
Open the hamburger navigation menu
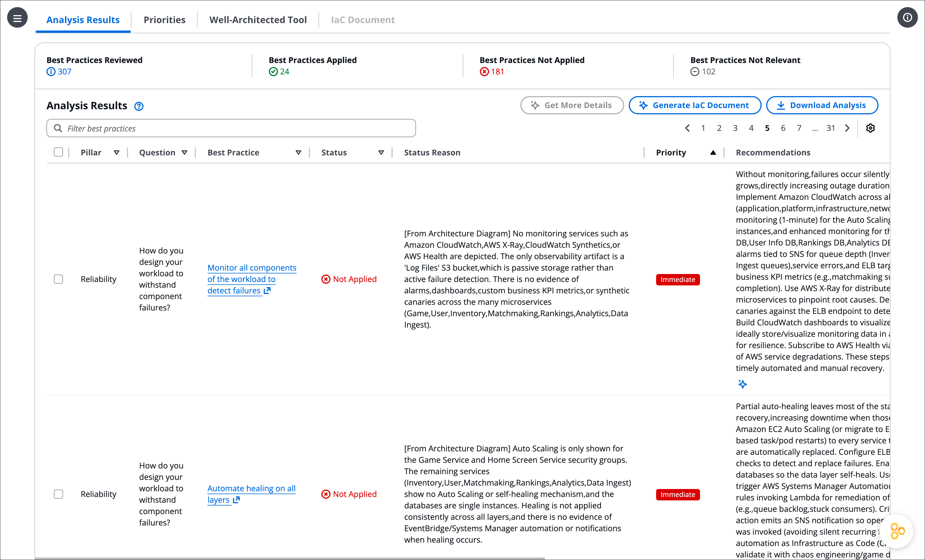[x=17, y=18]
